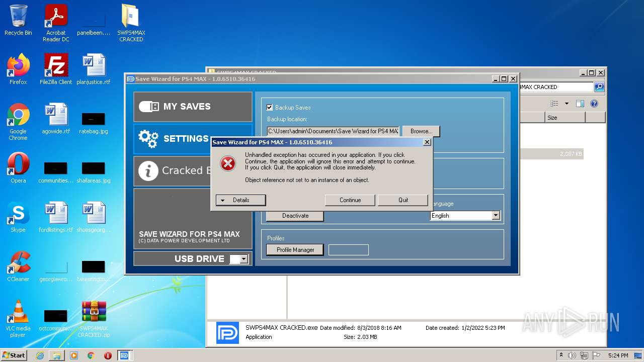Expand the Details section of error dialog
The width and height of the screenshot is (644, 362).
(x=240, y=200)
